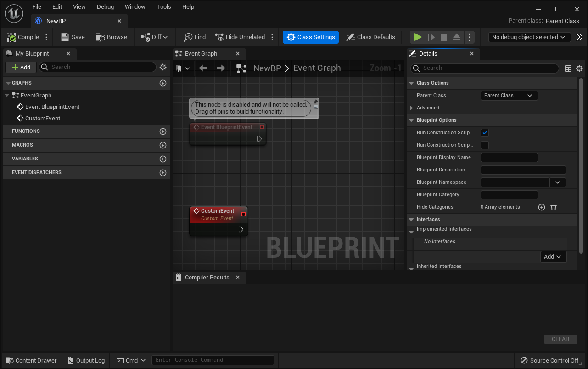588x369 pixels.
Task: Open the Parent Class dropdown in Details
Action: 509,96
